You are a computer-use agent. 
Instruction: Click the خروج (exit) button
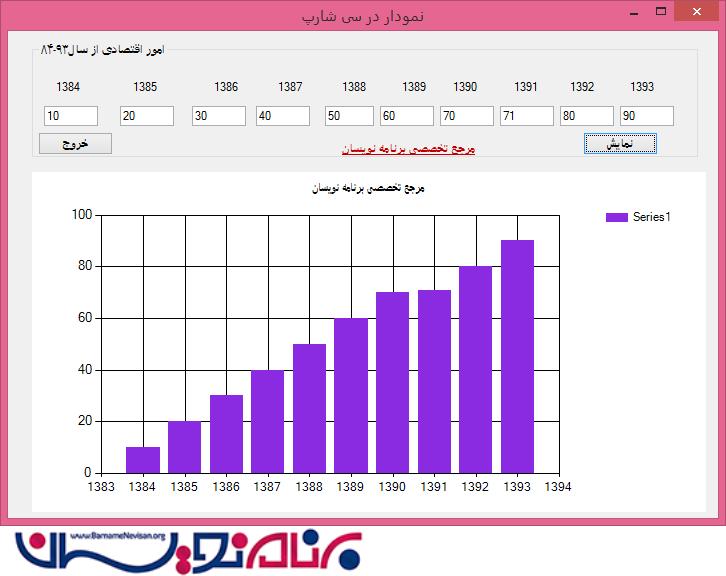(75, 143)
